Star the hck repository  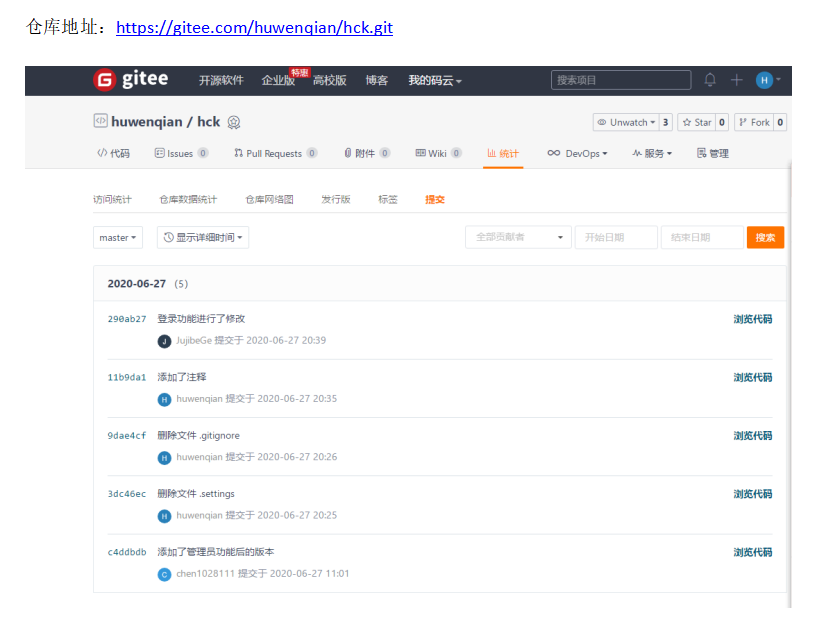696,122
